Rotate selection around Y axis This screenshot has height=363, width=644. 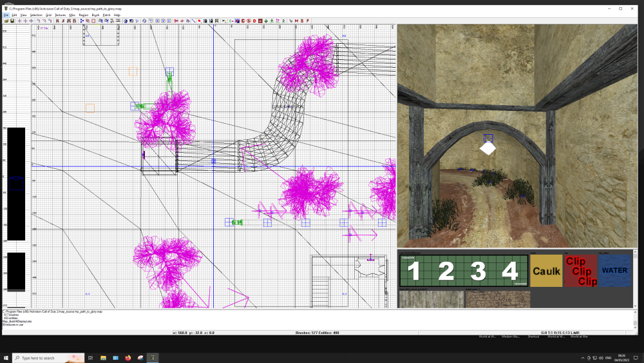[x=44, y=21]
